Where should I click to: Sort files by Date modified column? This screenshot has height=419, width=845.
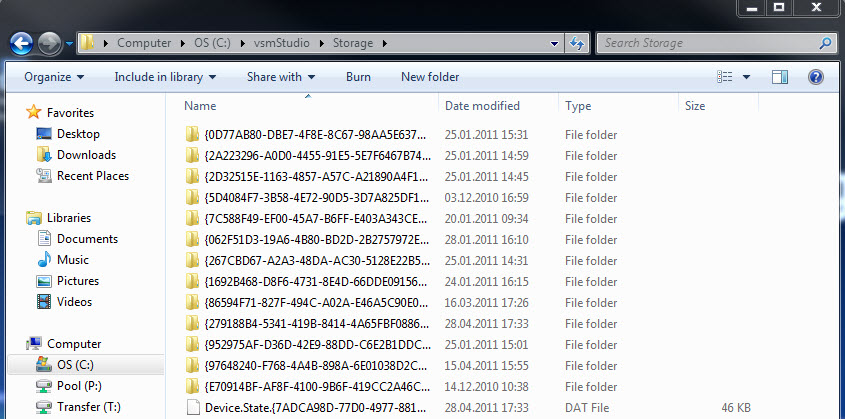pos(482,106)
